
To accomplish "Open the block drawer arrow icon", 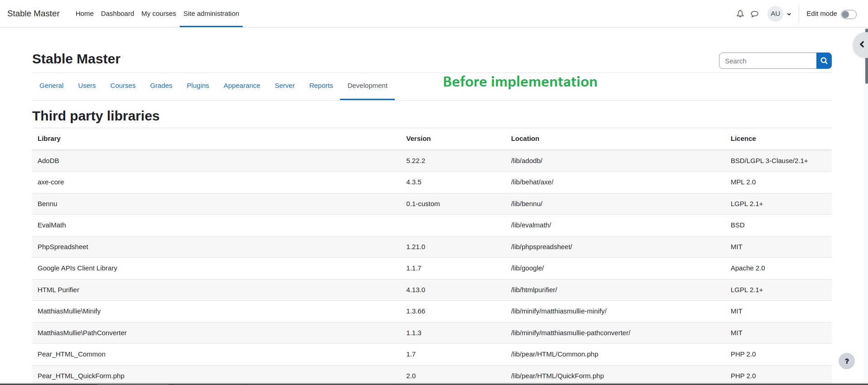I will click(861, 44).
